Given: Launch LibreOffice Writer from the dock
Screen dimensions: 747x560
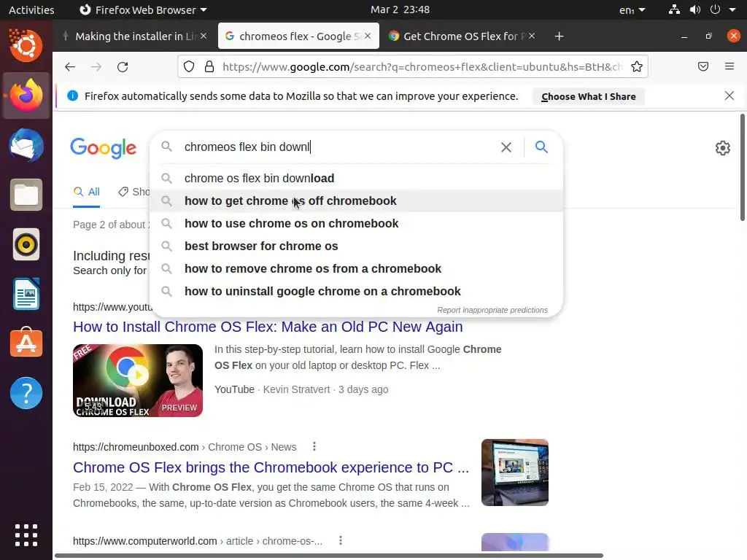Looking at the screenshot, I should pyautogui.click(x=26, y=295).
